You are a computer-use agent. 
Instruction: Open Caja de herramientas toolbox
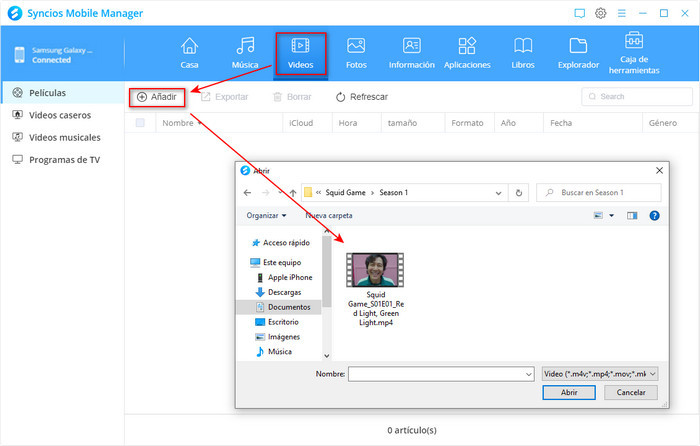point(634,53)
